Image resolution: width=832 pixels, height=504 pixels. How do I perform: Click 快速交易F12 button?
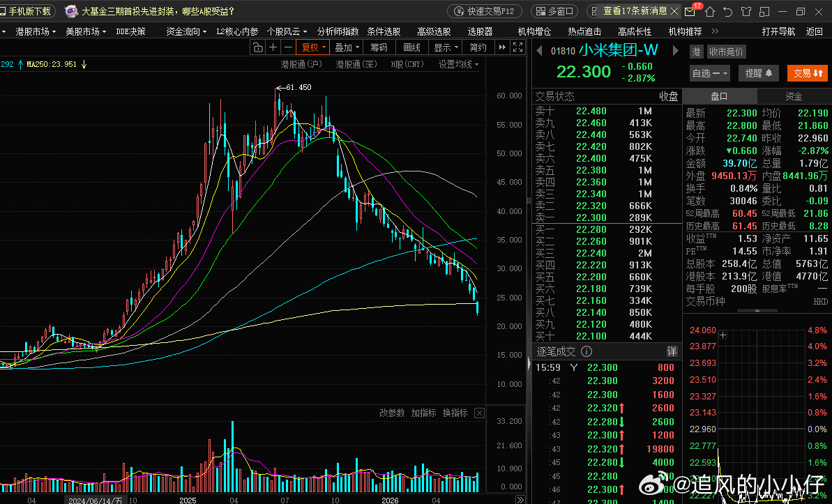pos(485,11)
